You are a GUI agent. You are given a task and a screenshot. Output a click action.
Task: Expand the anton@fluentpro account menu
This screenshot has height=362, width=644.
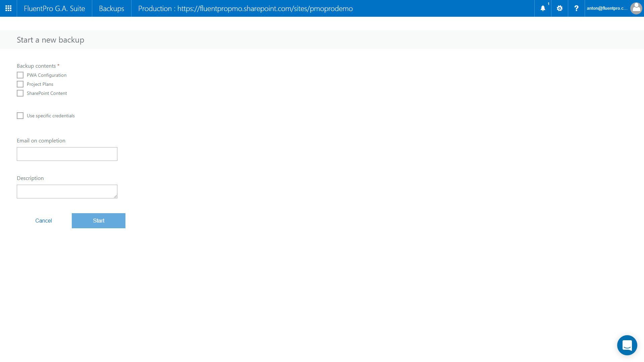[x=606, y=8]
